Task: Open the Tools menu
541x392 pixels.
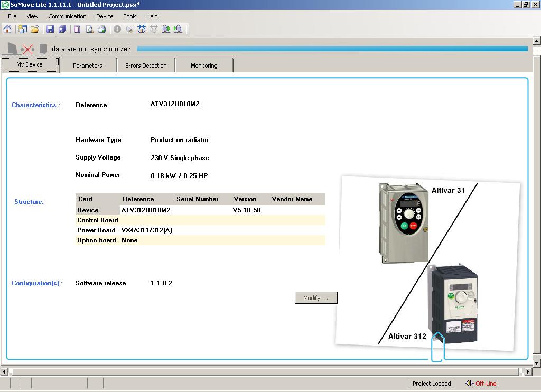Action: (130, 16)
